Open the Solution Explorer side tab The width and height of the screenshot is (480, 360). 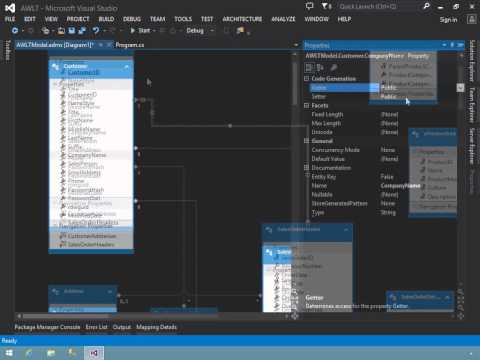point(472,61)
